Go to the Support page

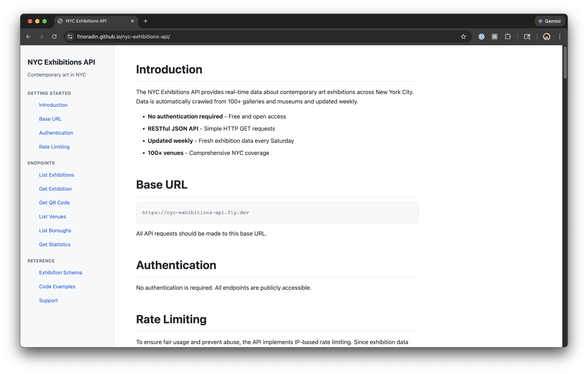tap(48, 300)
